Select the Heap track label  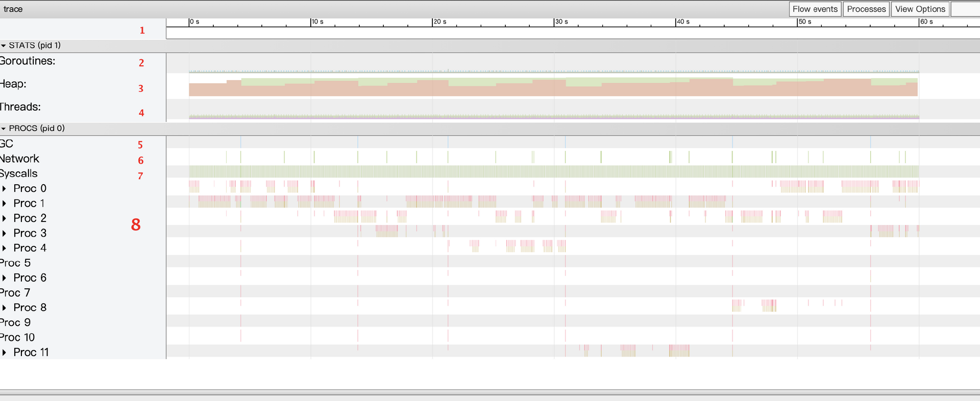(13, 84)
